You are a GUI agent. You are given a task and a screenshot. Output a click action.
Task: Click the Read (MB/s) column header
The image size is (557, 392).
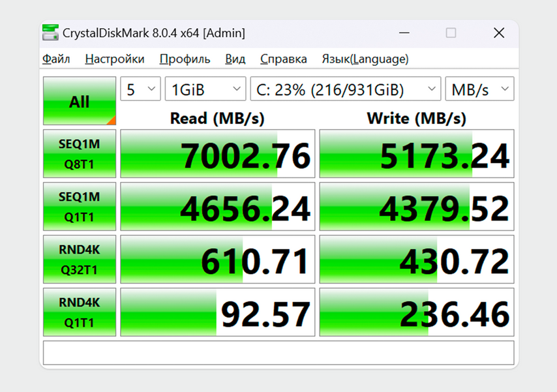(217, 118)
